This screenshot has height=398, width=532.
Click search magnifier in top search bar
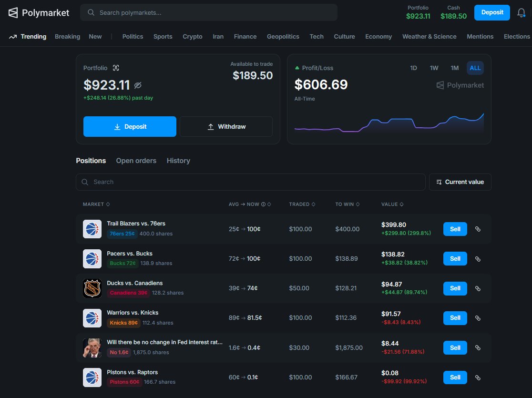[91, 12]
